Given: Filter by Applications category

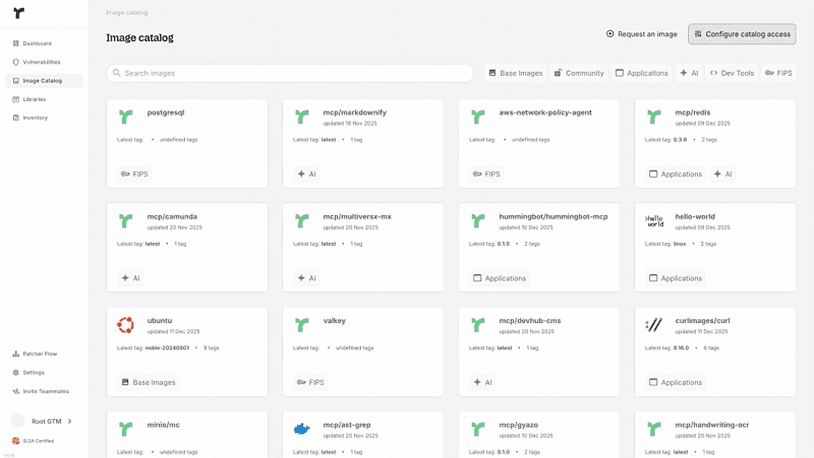Looking at the screenshot, I should 642,73.
